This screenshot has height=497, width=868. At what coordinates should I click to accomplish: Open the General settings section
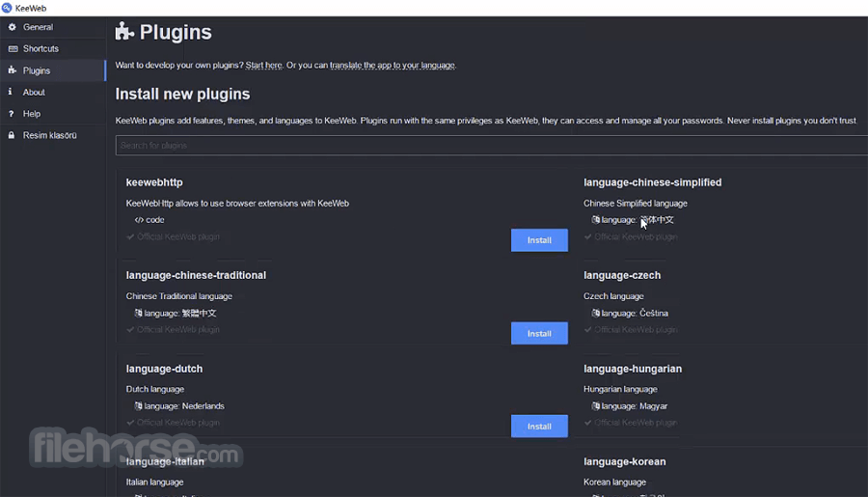pyautogui.click(x=53, y=27)
